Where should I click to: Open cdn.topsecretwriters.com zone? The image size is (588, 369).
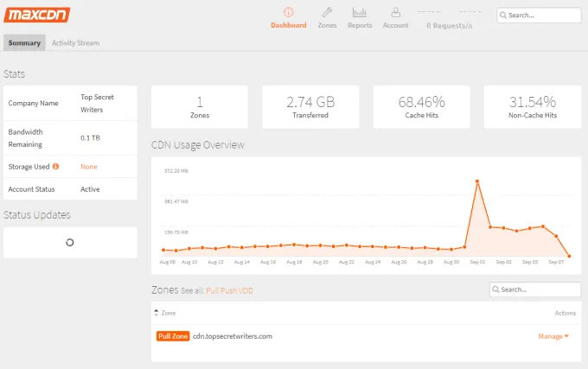pos(233,336)
